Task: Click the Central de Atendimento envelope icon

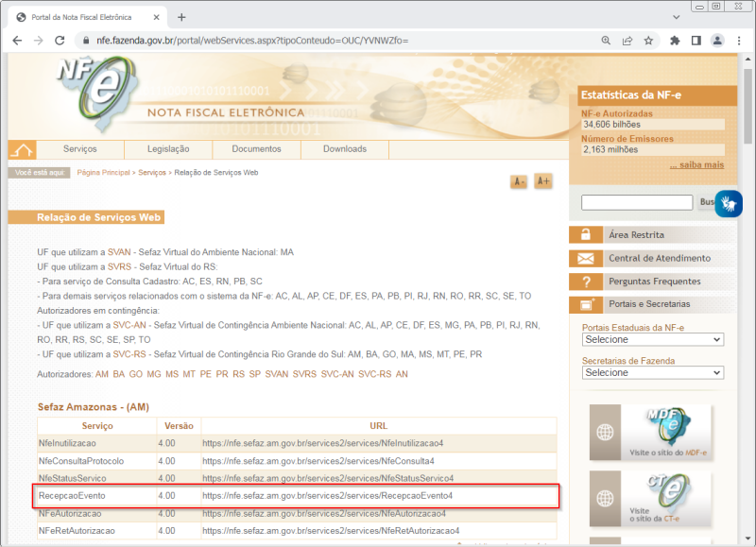Action: pos(588,258)
